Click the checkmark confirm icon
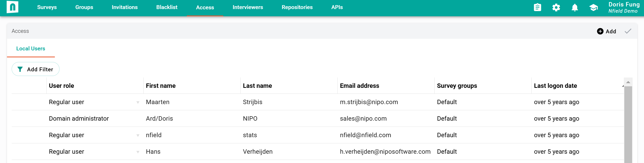644x163 pixels. (628, 31)
